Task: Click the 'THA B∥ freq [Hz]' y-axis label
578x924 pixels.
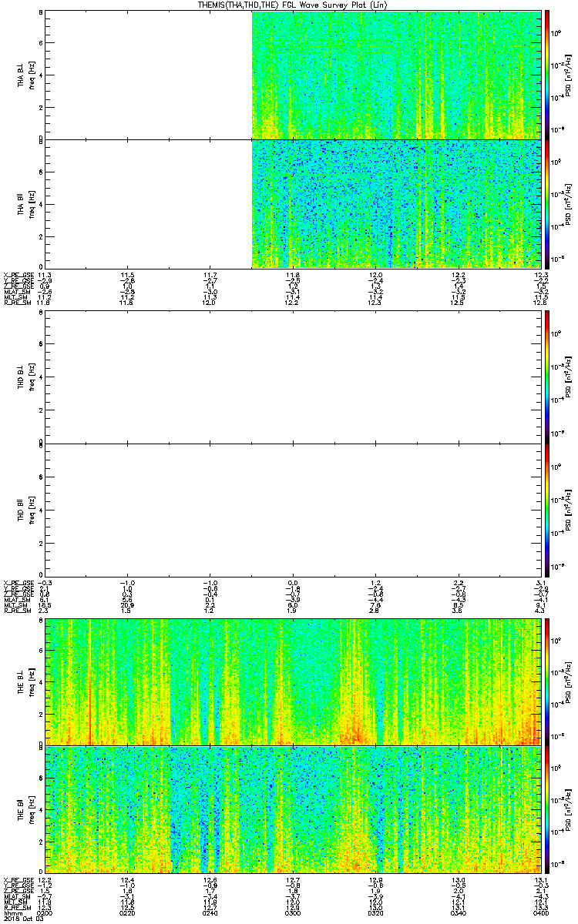Action: (26, 203)
